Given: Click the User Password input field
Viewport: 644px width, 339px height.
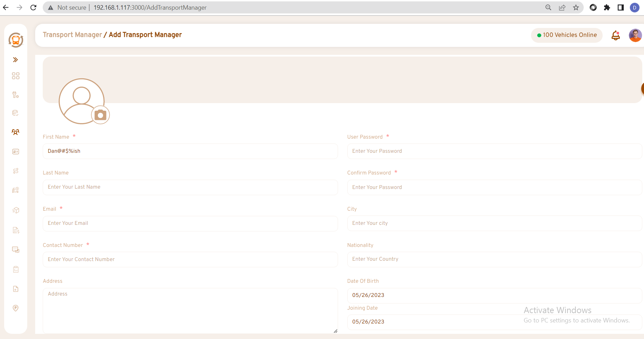Looking at the screenshot, I should (494, 151).
